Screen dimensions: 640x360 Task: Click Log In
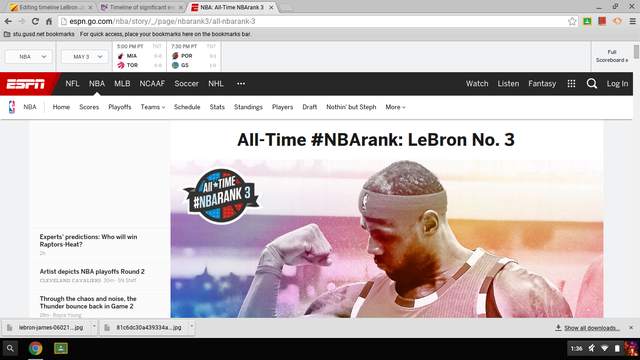pos(617,84)
